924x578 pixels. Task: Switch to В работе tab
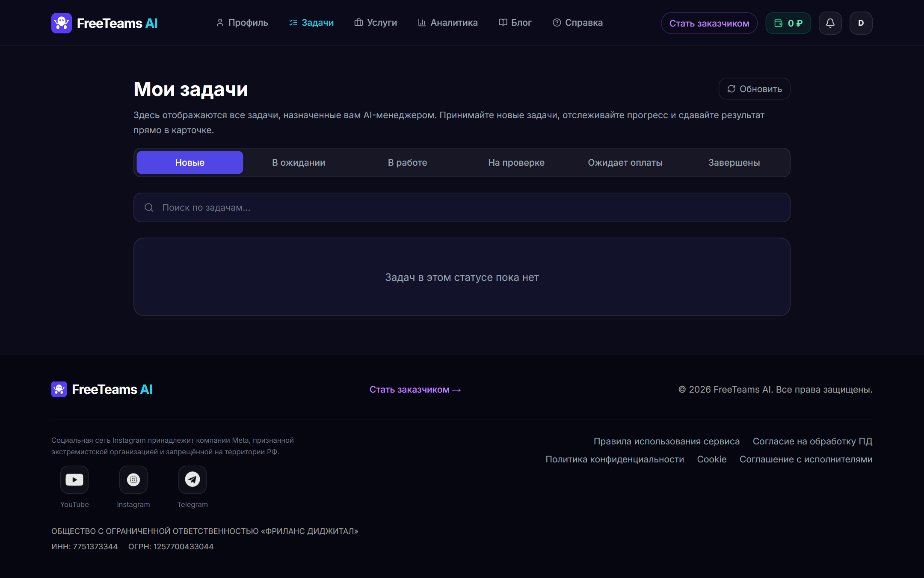point(407,163)
